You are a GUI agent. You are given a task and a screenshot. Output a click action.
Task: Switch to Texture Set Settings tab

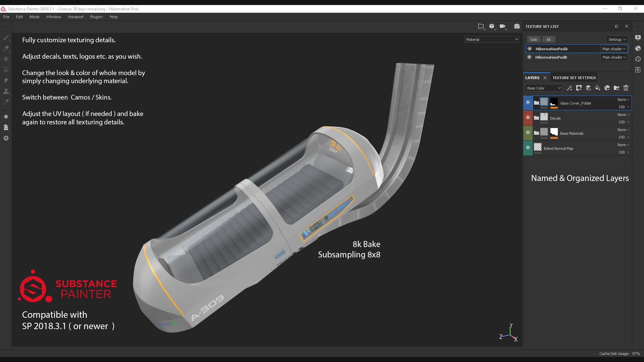click(574, 78)
